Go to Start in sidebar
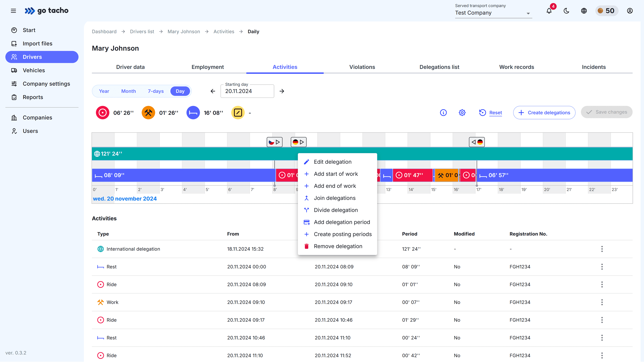The image size is (644, 362). (42, 30)
